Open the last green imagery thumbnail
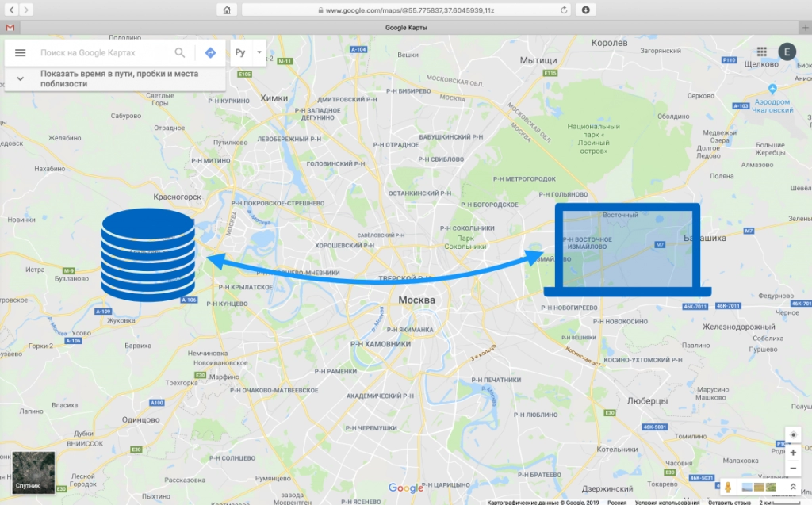812x505 pixels. [771, 487]
